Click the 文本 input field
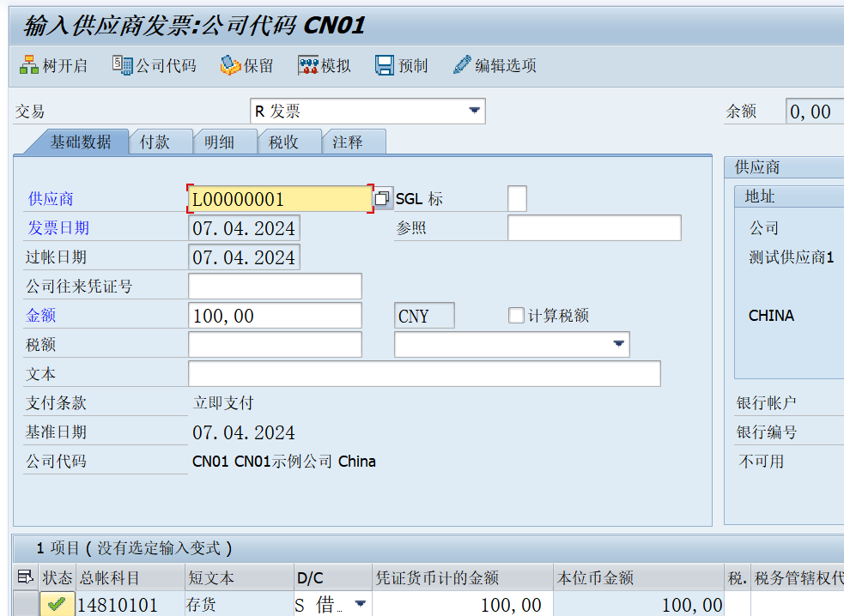 tap(424, 373)
